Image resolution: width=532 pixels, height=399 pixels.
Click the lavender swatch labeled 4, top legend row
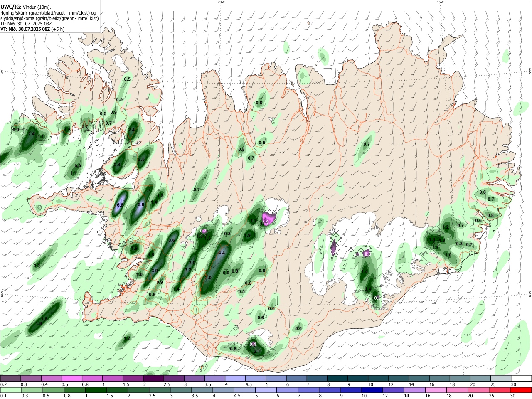click(235, 379)
